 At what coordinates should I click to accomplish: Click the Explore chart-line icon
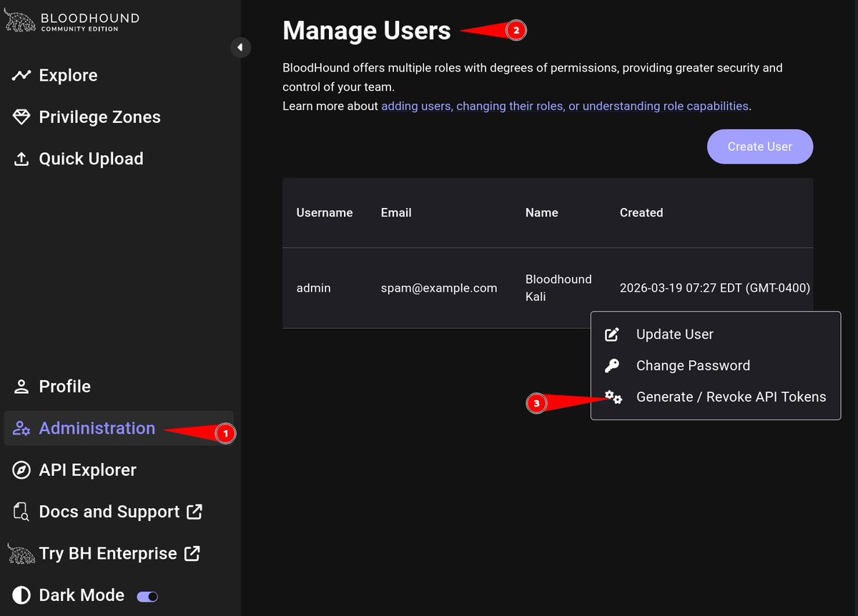(x=21, y=75)
